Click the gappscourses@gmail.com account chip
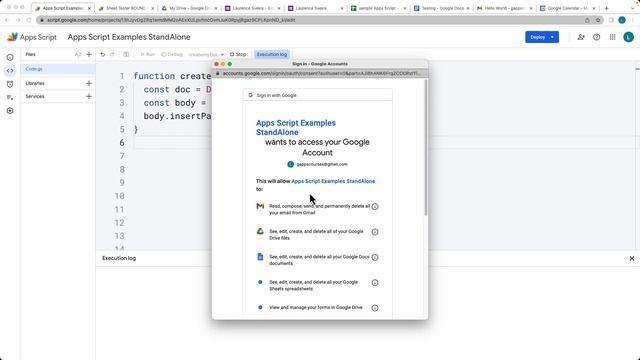 click(x=318, y=164)
